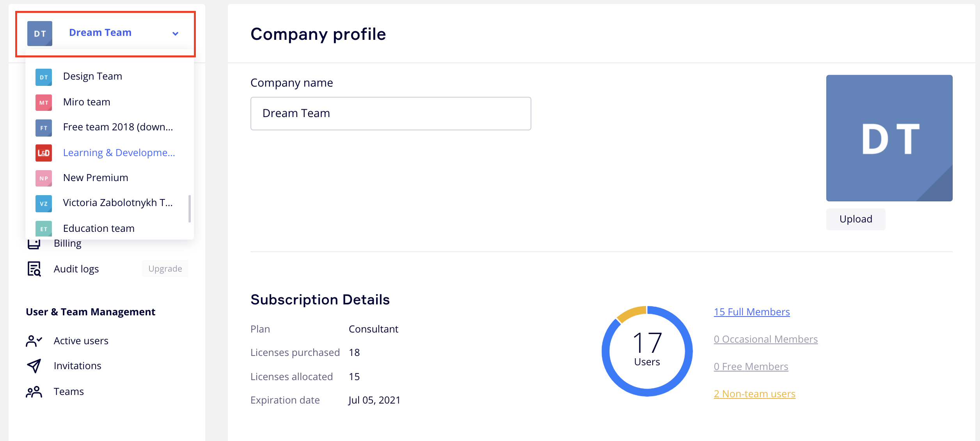Click the Active users icon
The height and width of the screenshot is (441, 980).
pyautogui.click(x=34, y=341)
